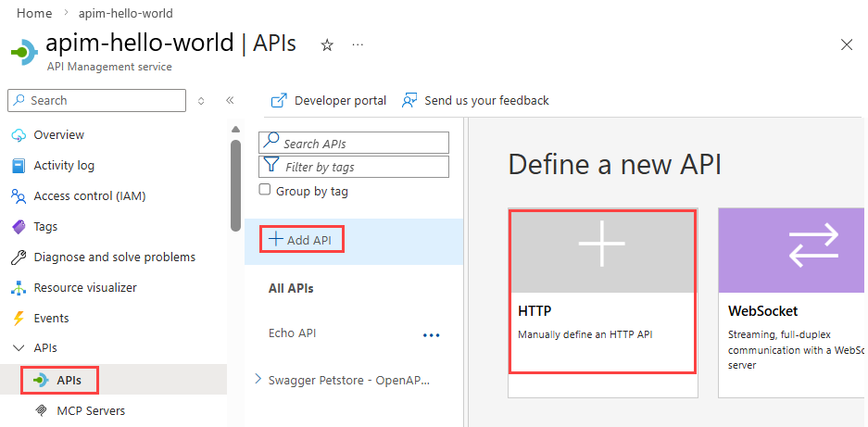Click the Send us your feedback icon

tap(409, 101)
